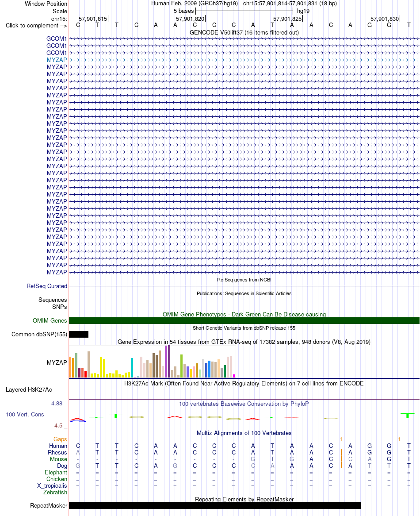
Task: Click the 4.88 PhyloP upper axis value
Action: click(x=57, y=404)
